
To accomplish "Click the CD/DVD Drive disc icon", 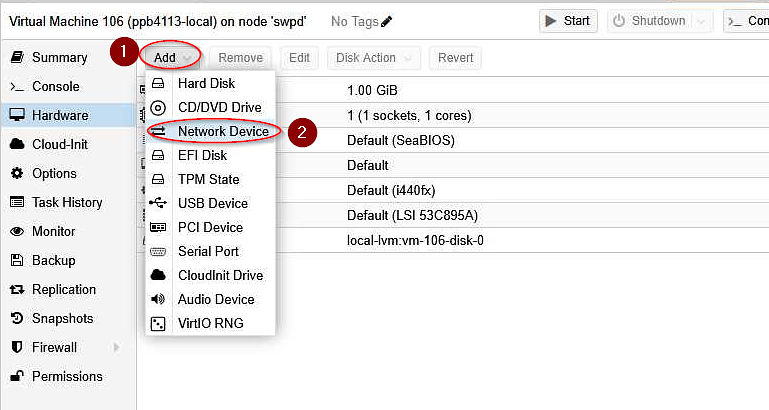I will click(x=158, y=107).
